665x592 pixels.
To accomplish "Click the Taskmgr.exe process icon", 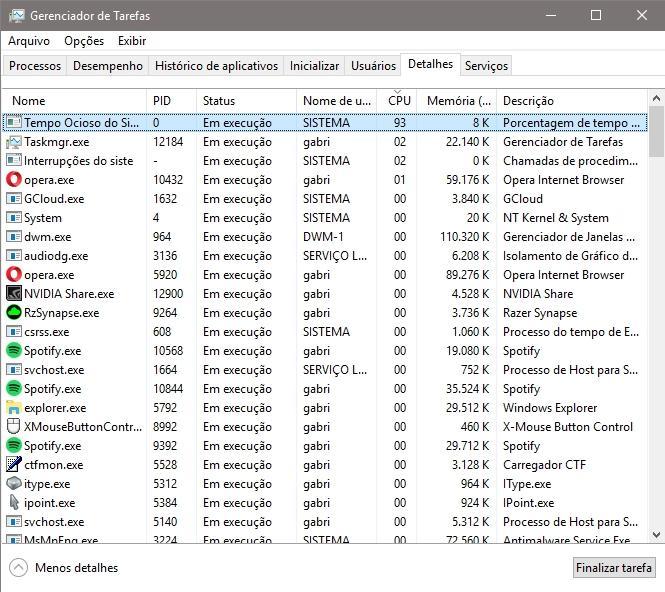I will point(14,142).
